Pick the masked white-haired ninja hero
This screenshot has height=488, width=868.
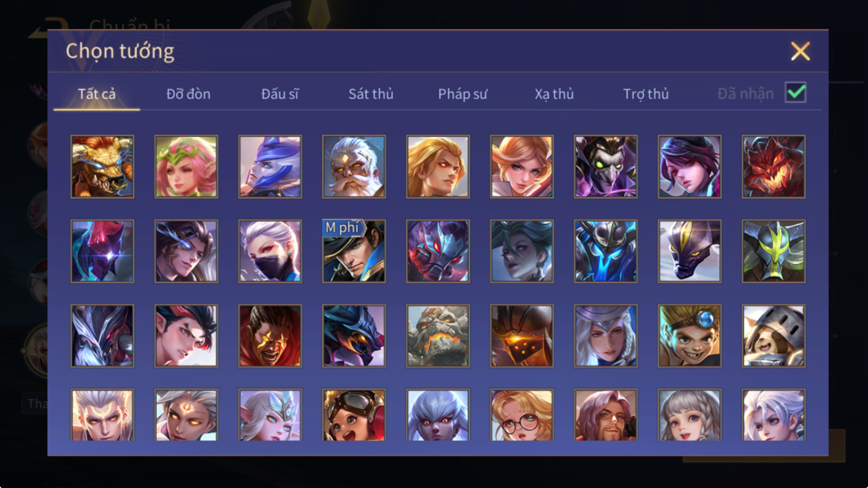point(270,251)
